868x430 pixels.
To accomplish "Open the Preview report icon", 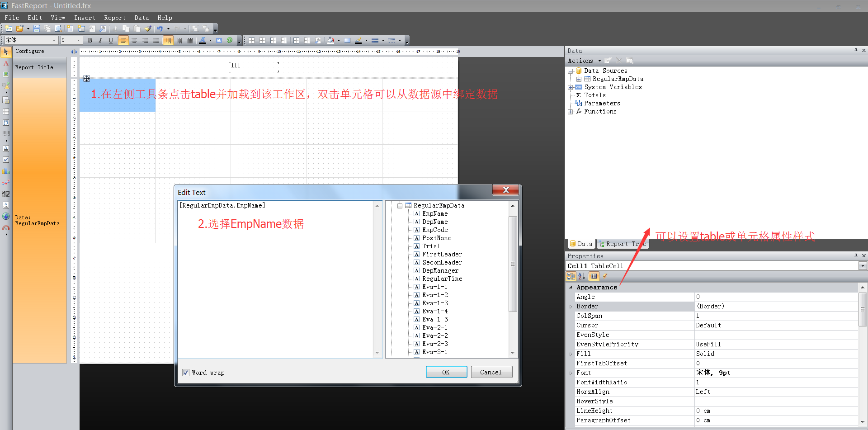I will (58, 28).
